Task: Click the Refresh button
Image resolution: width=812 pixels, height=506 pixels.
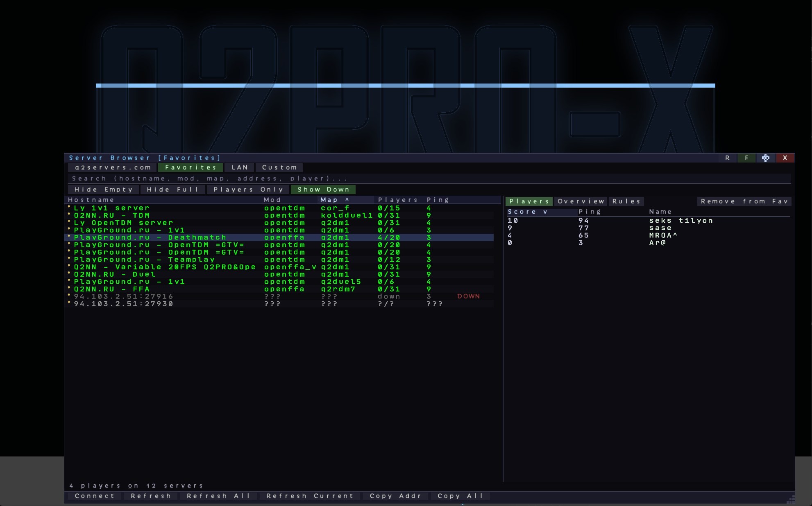Action: [x=151, y=496]
